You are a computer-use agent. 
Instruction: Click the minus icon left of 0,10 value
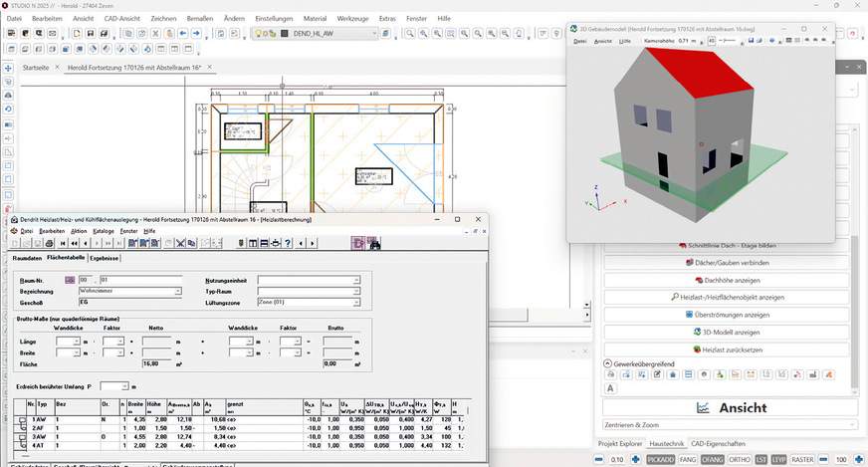point(598,459)
